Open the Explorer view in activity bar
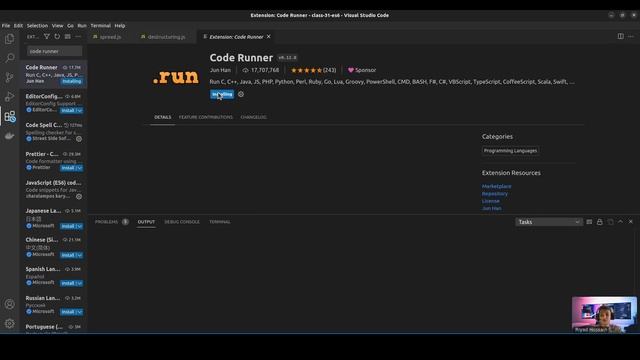 pyautogui.click(x=9, y=39)
